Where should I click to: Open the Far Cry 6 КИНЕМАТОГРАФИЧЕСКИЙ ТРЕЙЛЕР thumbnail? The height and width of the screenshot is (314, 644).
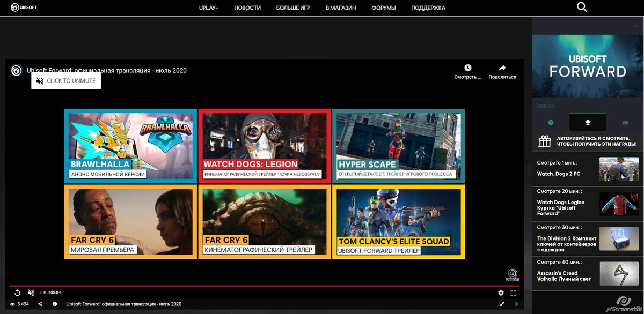coord(265,222)
